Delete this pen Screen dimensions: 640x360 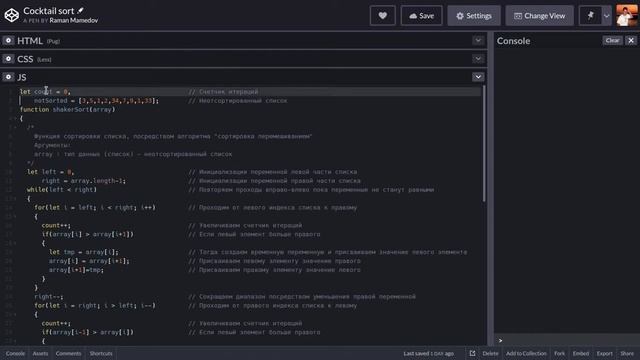[490, 353]
